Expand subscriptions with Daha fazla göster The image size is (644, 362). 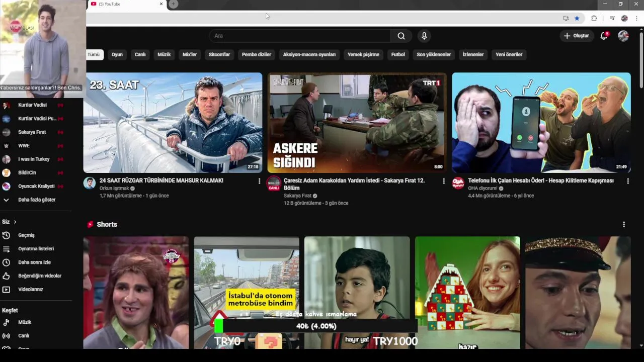point(36,200)
